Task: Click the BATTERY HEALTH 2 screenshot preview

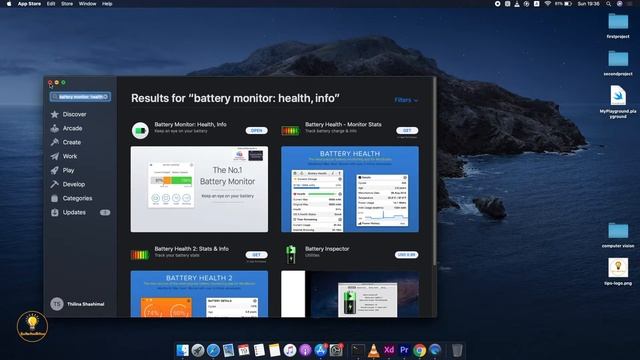Action: (199, 294)
